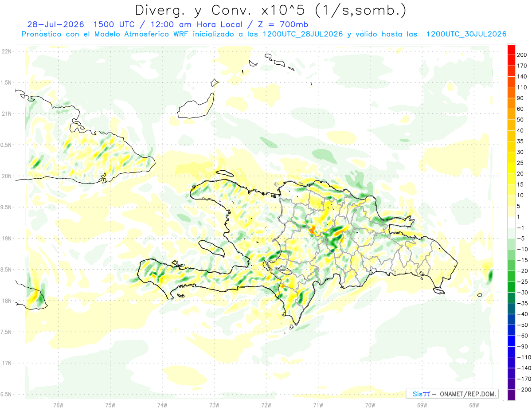532x411 pixels.
Task: Click the '-30' colorbar value
Action: click(x=523, y=292)
